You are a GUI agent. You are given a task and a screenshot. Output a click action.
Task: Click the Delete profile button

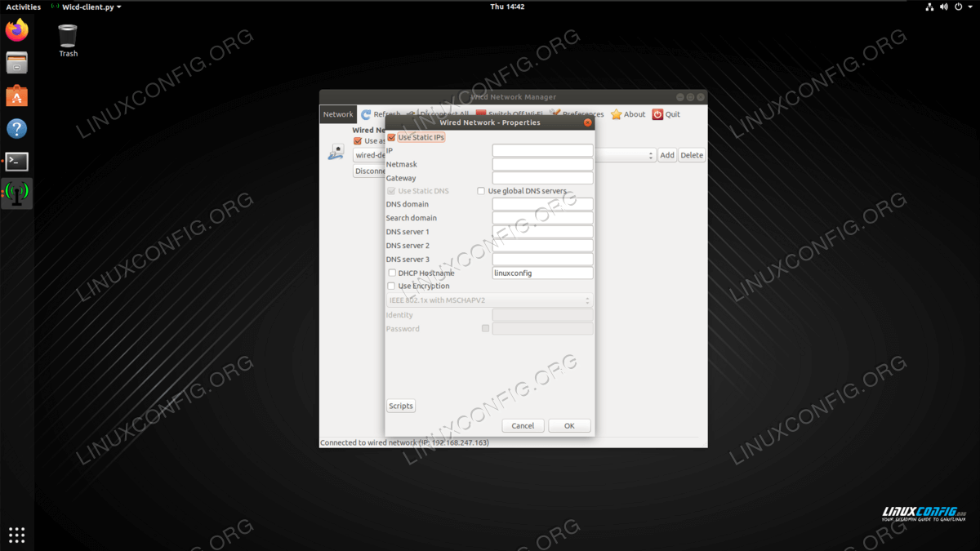(x=692, y=155)
